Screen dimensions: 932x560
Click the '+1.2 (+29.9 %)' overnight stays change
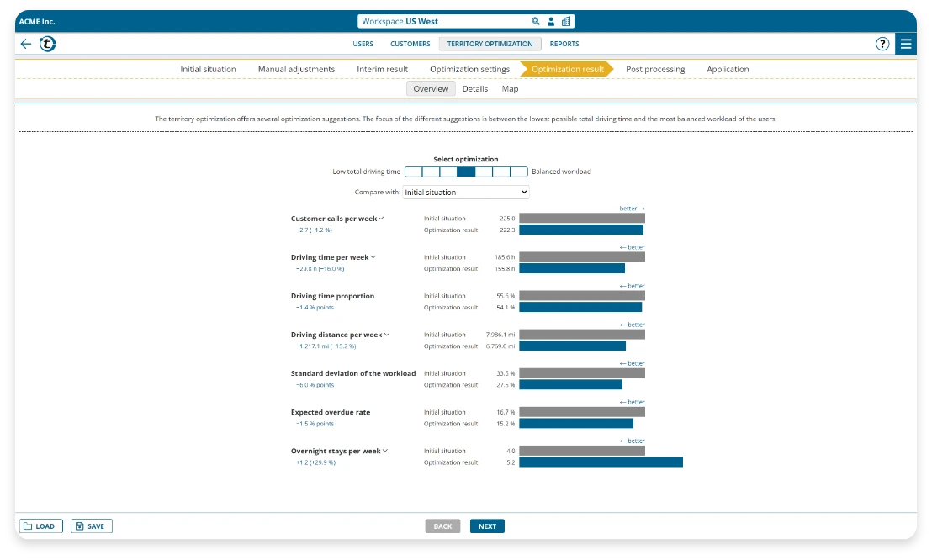pyautogui.click(x=315, y=462)
